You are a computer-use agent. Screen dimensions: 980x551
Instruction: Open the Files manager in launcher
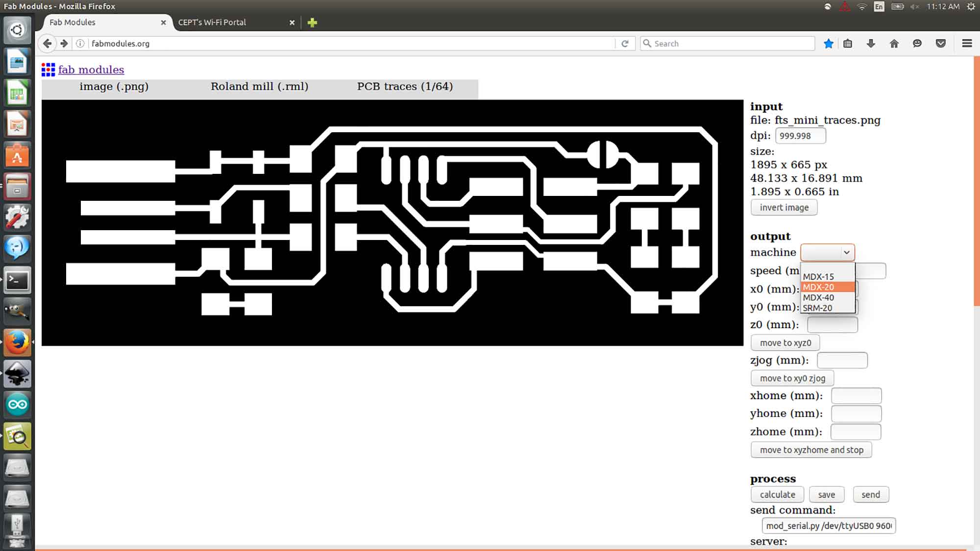click(17, 187)
